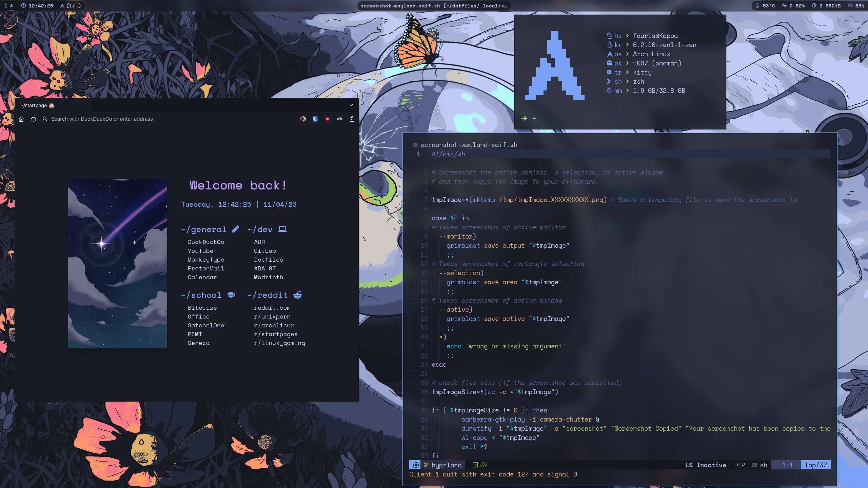Click the 0.52% CPU usage indicator
The height and width of the screenshot is (488, 868).
pos(793,6)
